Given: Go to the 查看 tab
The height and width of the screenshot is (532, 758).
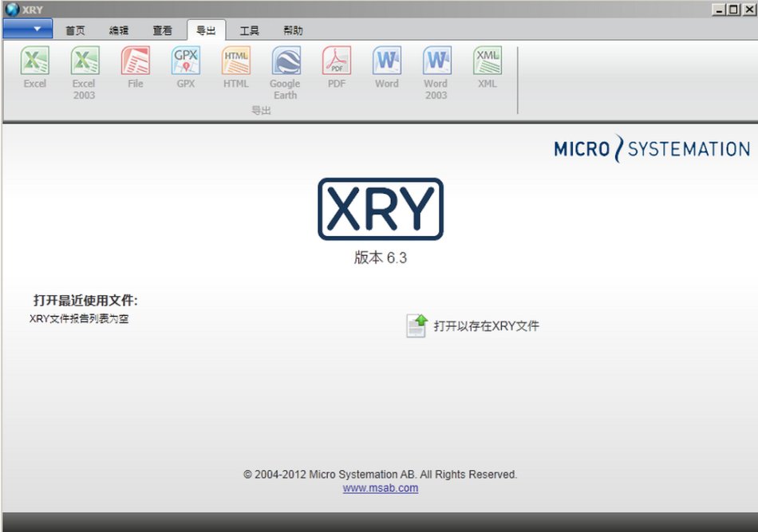Looking at the screenshot, I should (x=162, y=31).
